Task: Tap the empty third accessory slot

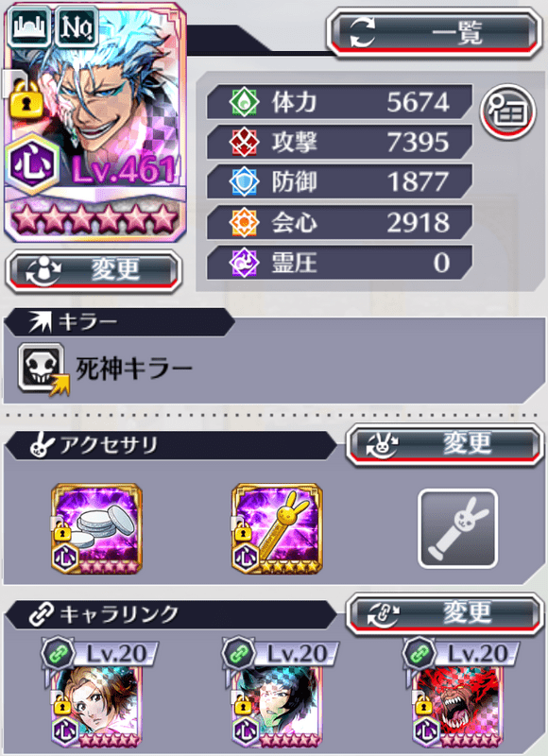Action: click(x=457, y=529)
